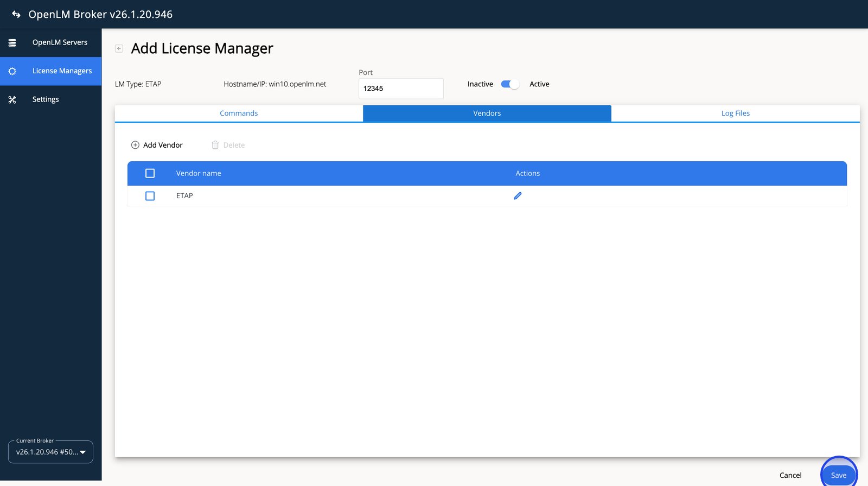
Task: Go to OpenLM Servers in sidebar
Action: click(60, 42)
